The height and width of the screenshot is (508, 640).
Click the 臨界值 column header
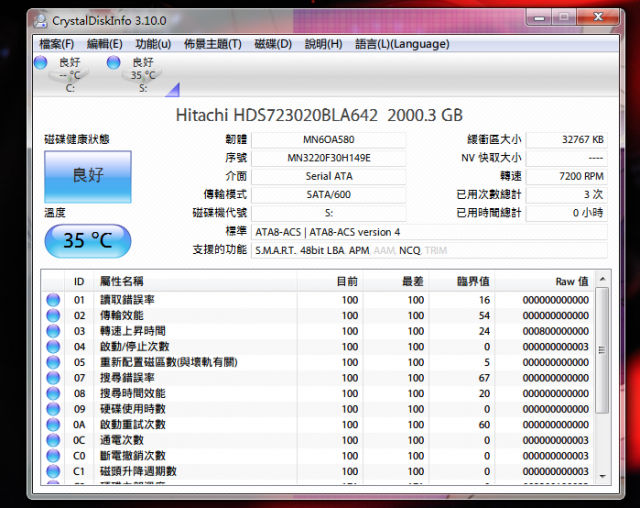462,282
